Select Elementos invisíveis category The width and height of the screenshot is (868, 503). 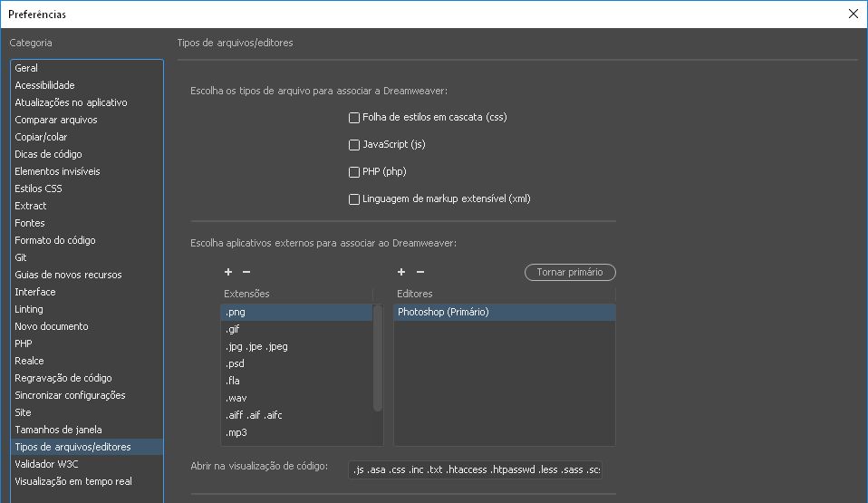pos(87,171)
